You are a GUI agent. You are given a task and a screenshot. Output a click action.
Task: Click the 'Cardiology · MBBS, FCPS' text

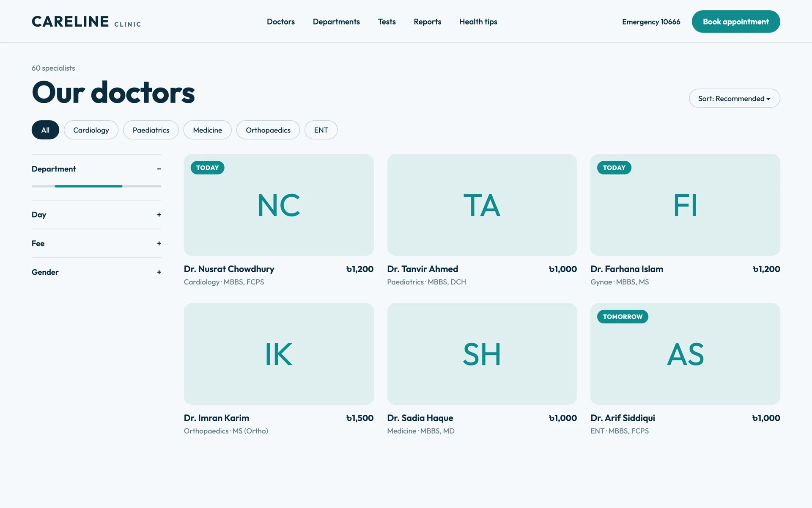[224, 282]
